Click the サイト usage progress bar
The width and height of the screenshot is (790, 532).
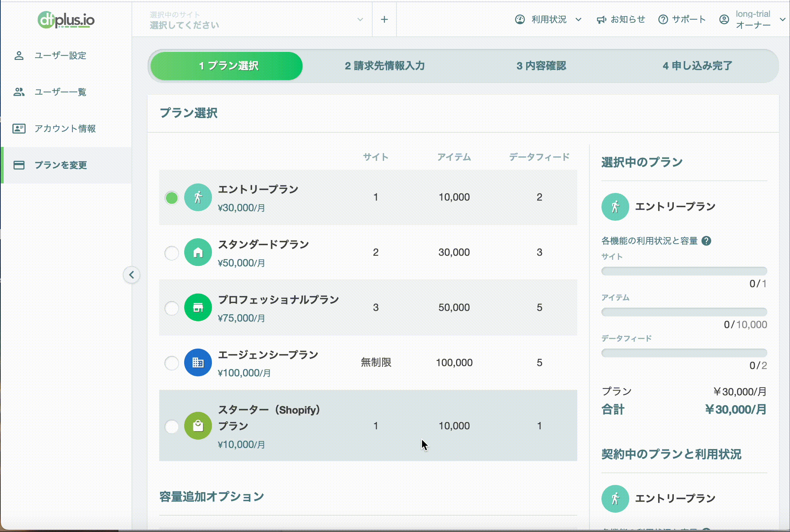coord(684,271)
